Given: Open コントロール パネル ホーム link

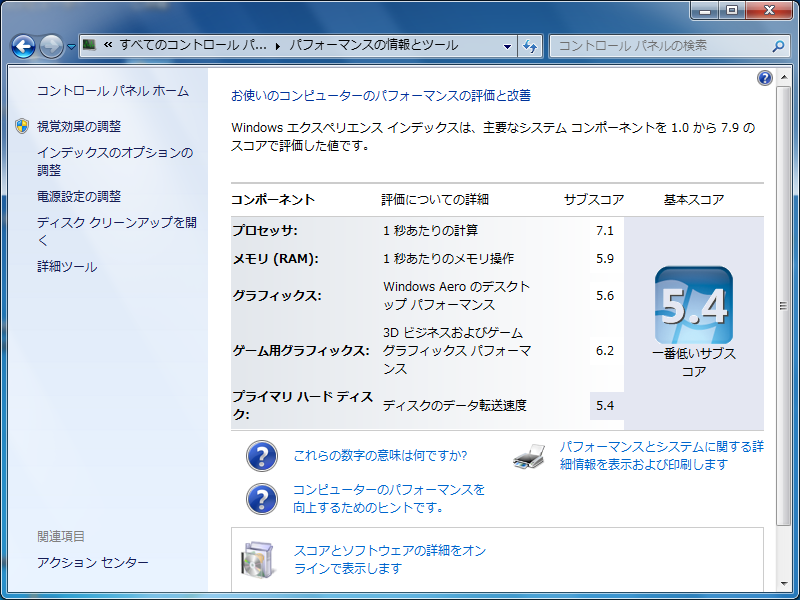Looking at the screenshot, I should point(113,91).
